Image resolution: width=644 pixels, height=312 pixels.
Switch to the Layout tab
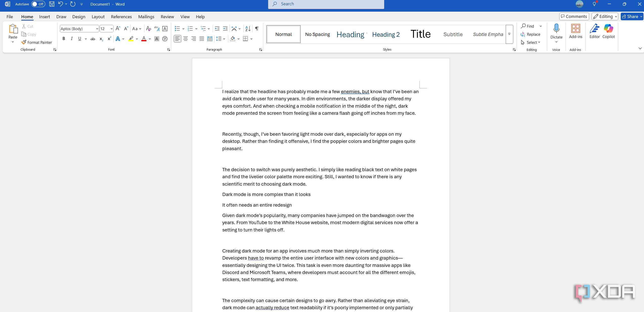pyautogui.click(x=98, y=17)
